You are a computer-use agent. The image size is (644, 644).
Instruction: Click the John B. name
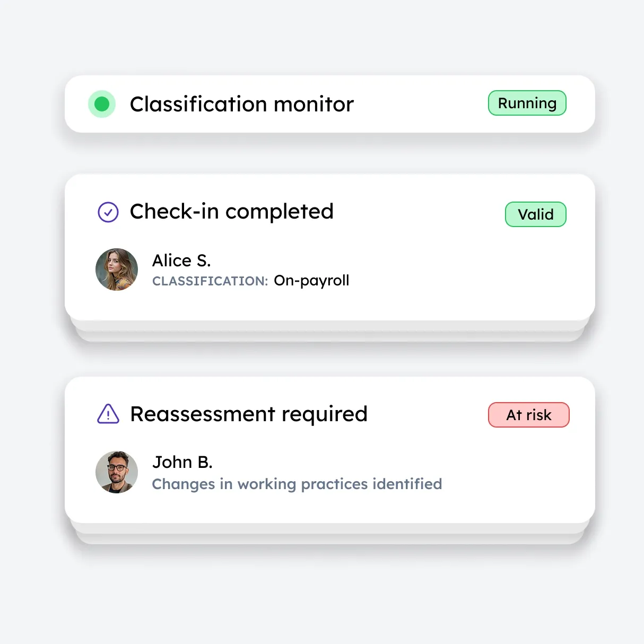(x=182, y=462)
